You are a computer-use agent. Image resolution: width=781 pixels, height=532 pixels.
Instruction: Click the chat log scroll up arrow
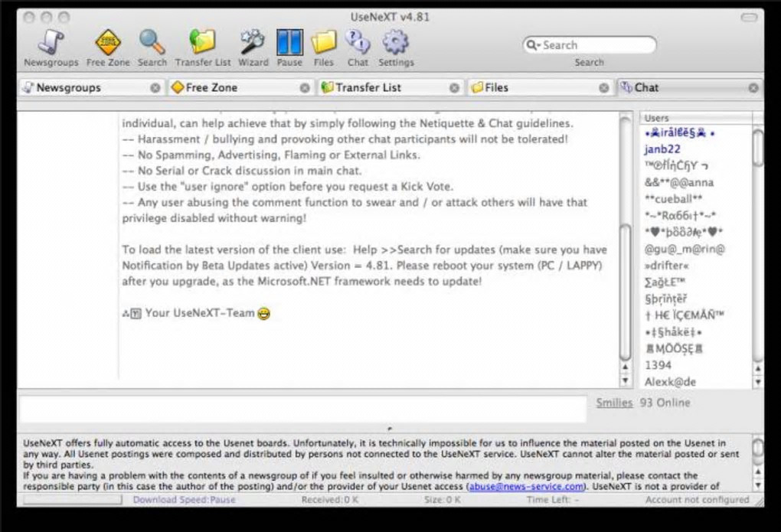pyautogui.click(x=626, y=367)
